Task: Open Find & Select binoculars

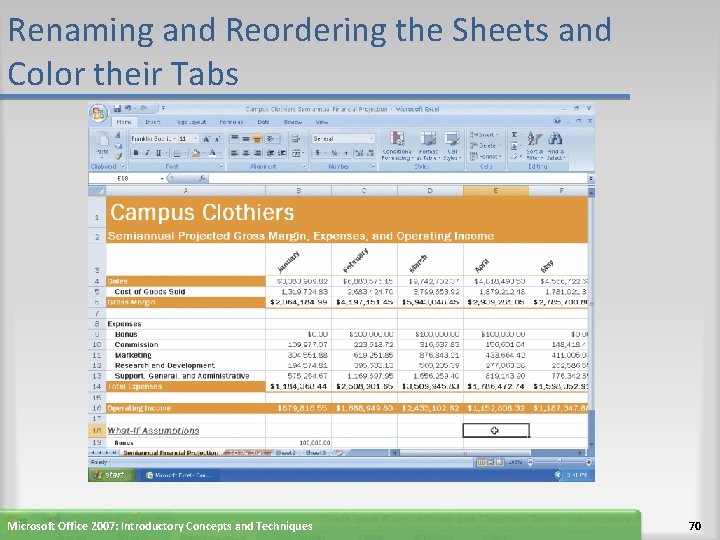Action: point(556,146)
